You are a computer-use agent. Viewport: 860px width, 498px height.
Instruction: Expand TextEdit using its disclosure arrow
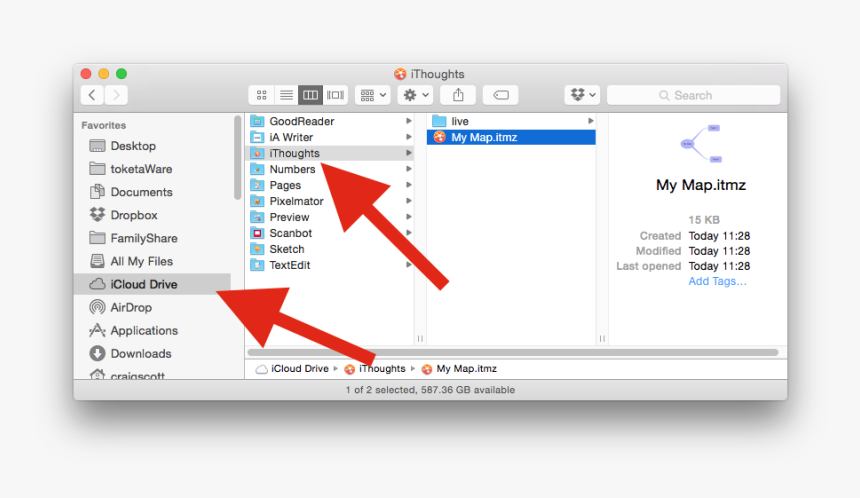pyautogui.click(x=409, y=265)
